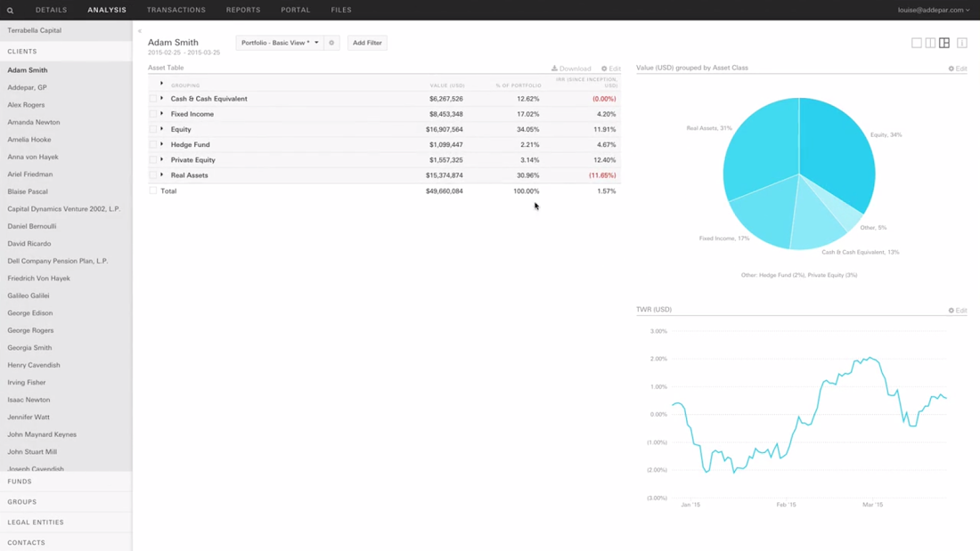
Task: Expand the Real Assets group row
Action: tap(162, 175)
